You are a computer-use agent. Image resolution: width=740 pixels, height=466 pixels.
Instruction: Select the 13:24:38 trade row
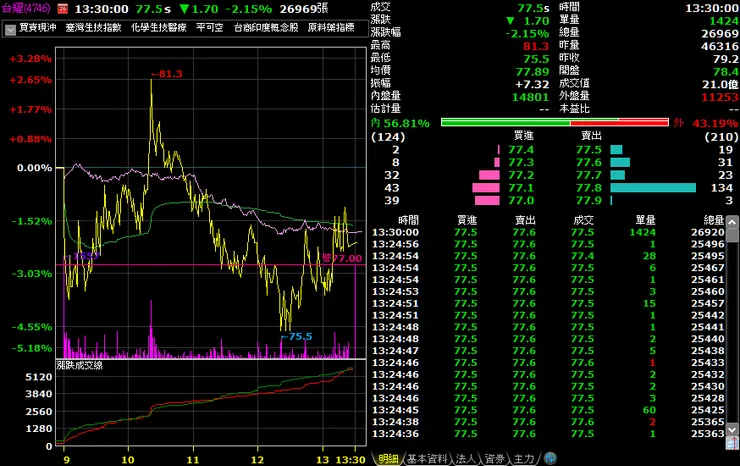coord(548,422)
